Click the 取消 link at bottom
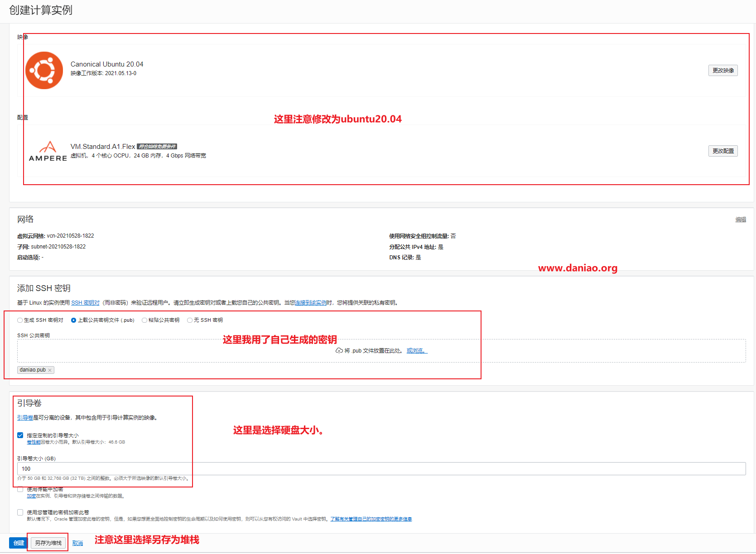The height and width of the screenshot is (554, 756). (x=77, y=542)
